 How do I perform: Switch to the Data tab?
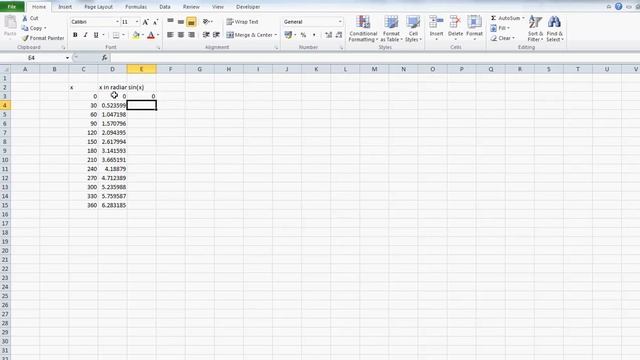(165, 7)
